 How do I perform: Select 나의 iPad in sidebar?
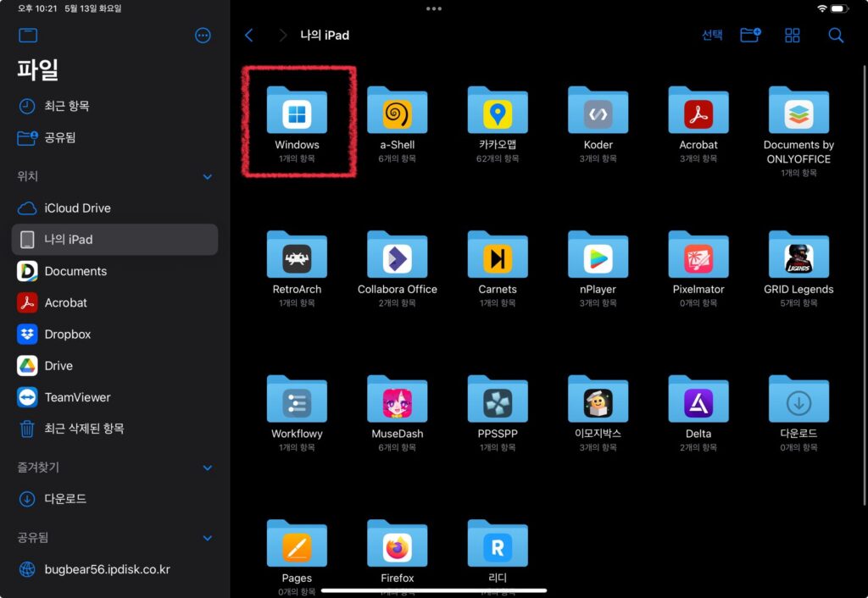(114, 240)
